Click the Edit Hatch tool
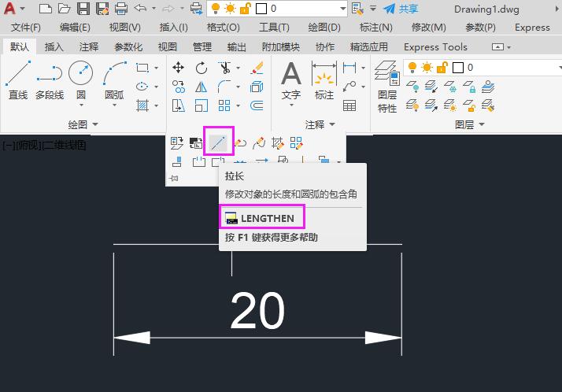The width and height of the screenshot is (562, 392). tap(277, 143)
